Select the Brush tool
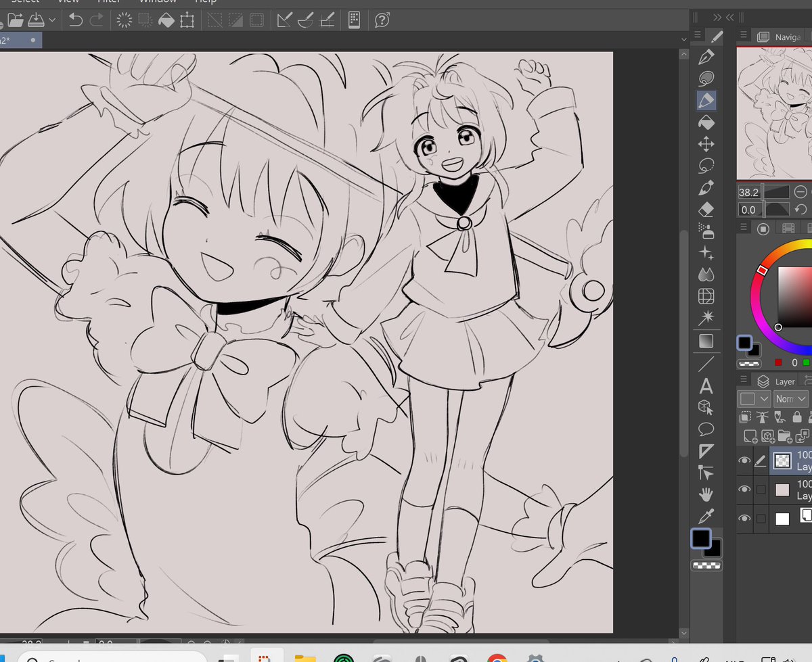The height and width of the screenshot is (662, 812). coord(706,187)
